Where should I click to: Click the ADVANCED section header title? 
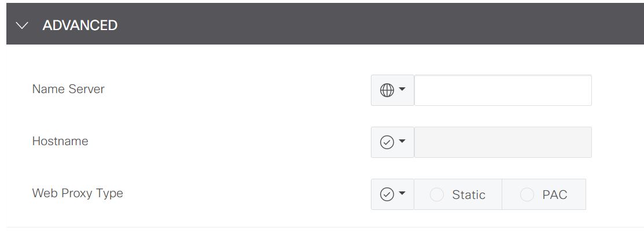(80, 25)
